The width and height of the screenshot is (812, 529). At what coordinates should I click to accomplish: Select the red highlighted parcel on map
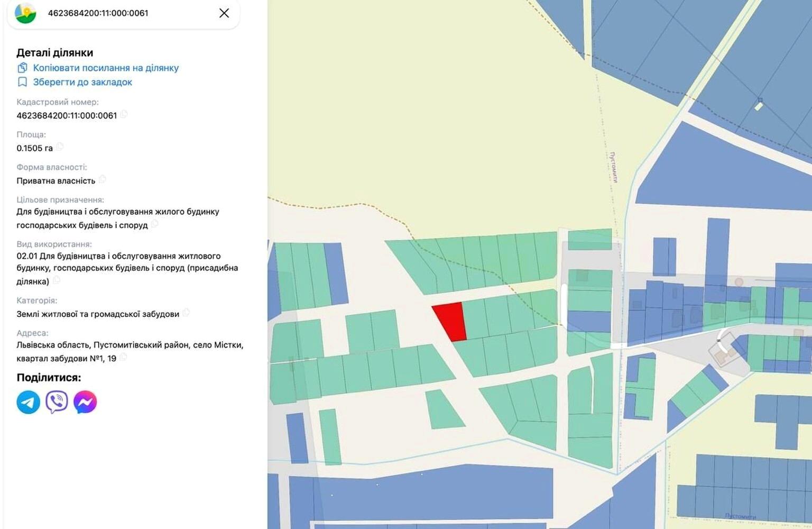tap(451, 321)
